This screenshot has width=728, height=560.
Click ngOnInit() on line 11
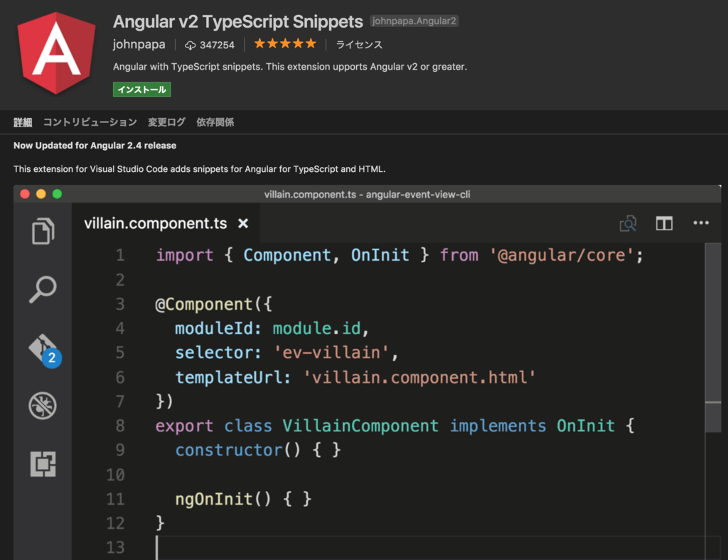click(223, 499)
